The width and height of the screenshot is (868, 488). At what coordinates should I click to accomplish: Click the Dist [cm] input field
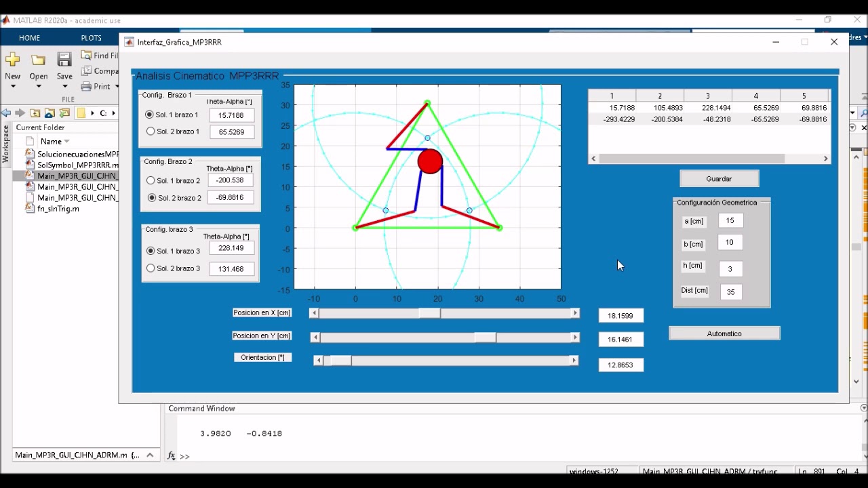coord(730,292)
